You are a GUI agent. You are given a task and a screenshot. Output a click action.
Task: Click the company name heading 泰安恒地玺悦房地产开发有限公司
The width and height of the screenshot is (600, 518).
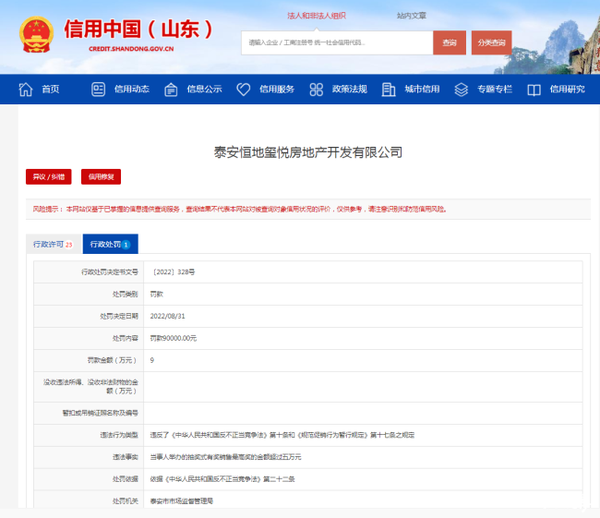(x=308, y=152)
